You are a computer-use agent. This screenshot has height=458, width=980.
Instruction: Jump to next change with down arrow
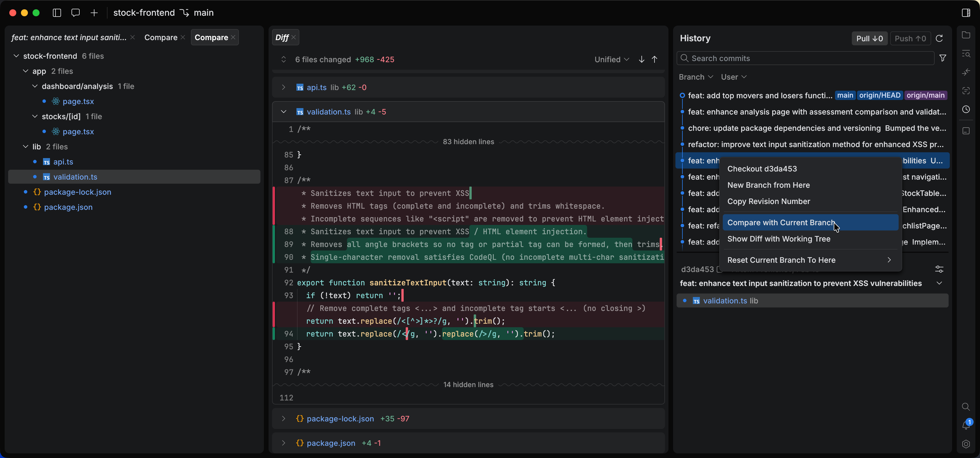tap(641, 59)
